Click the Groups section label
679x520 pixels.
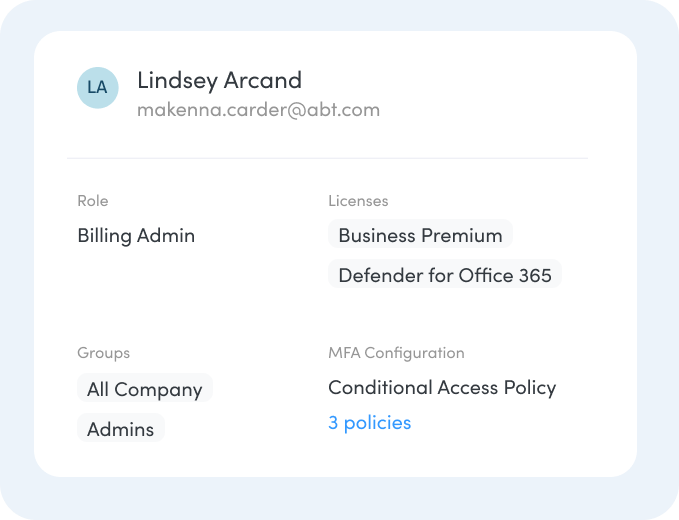[x=103, y=353]
